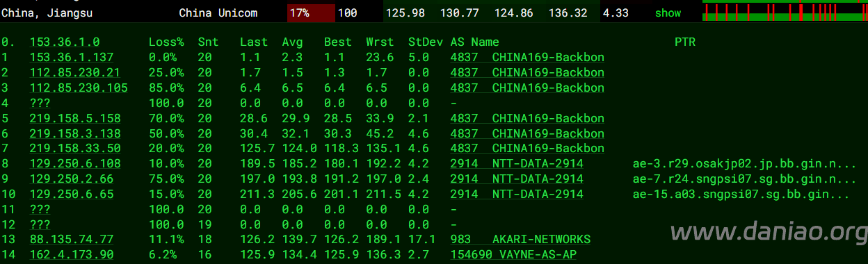The image size is (868, 264).
Task: Open AS 983 AKARI-NETWORKS link
Action: click(520, 240)
